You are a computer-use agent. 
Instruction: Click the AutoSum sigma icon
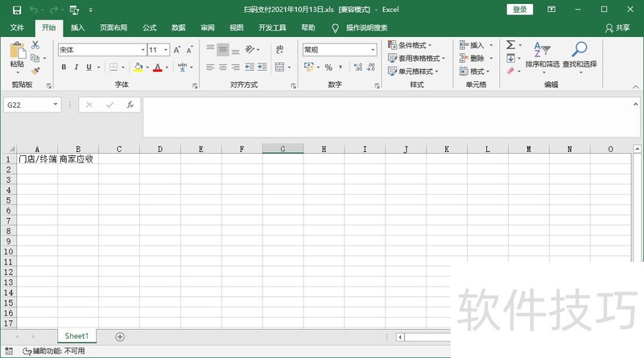pos(510,46)
